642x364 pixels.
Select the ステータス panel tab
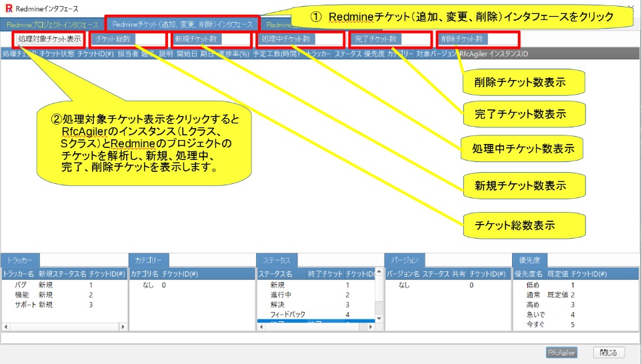(x=277, y=260)
